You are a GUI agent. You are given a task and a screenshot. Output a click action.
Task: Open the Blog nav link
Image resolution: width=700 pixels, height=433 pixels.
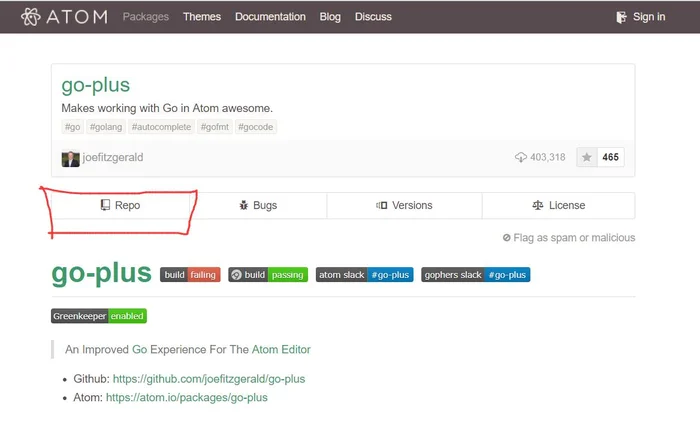[330, 17]
